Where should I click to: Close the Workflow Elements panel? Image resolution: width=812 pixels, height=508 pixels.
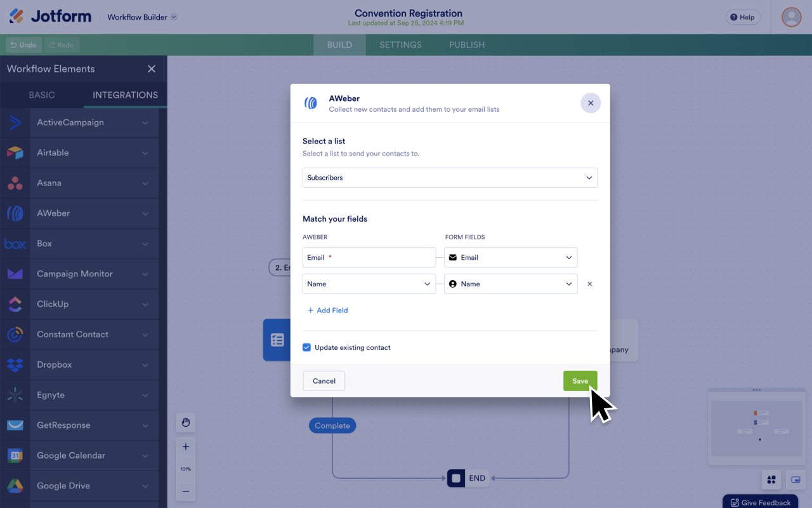152,69
